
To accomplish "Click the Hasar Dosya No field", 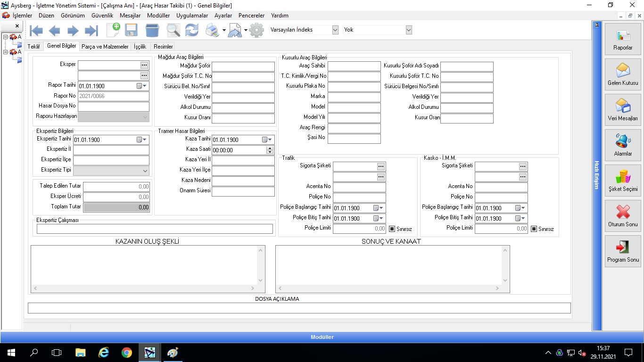I will [x=113, y=107].
